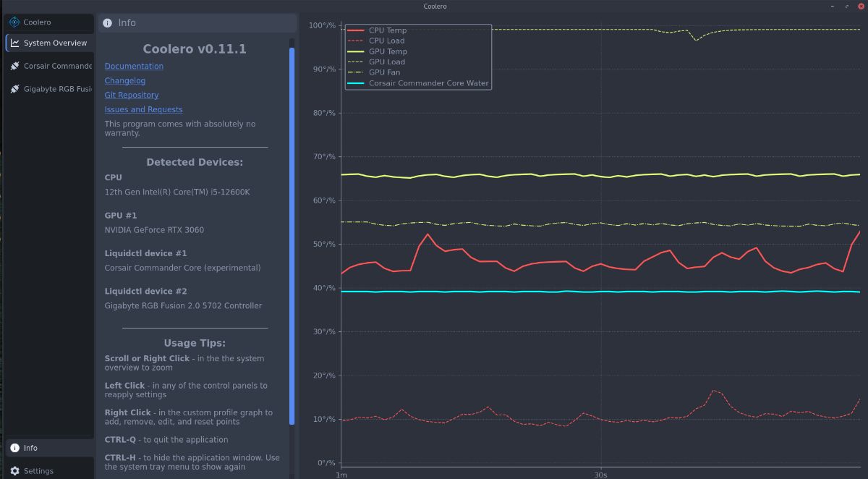
Task: Click the Info panel vertical scrollbar
Action: (x=292, y=235)
